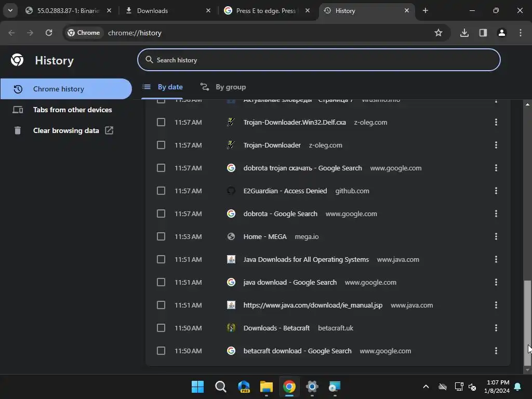Screen dimensions: 532x399
Task: Open betacraft download - Google Search link
Action: coord(297,351)
